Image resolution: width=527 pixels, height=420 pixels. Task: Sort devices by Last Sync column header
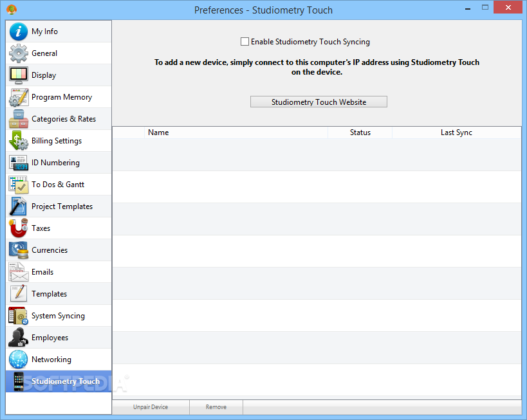click(456, 132)
